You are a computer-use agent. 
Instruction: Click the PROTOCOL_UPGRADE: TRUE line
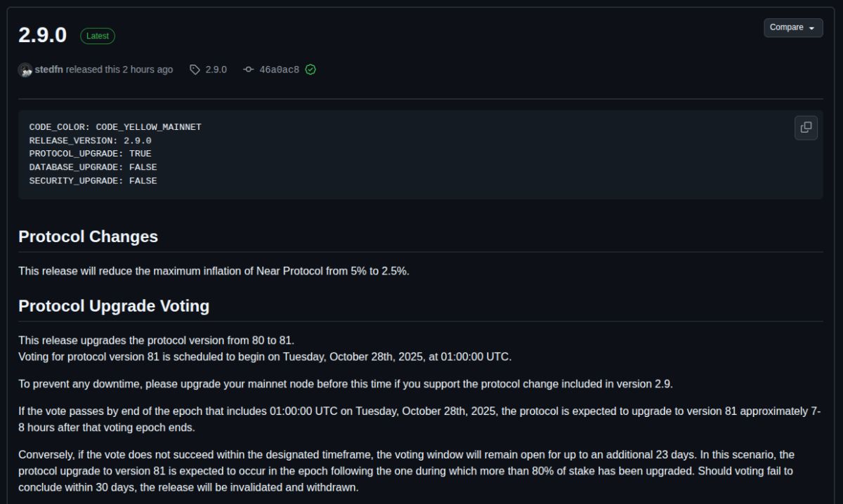[90, 154]
